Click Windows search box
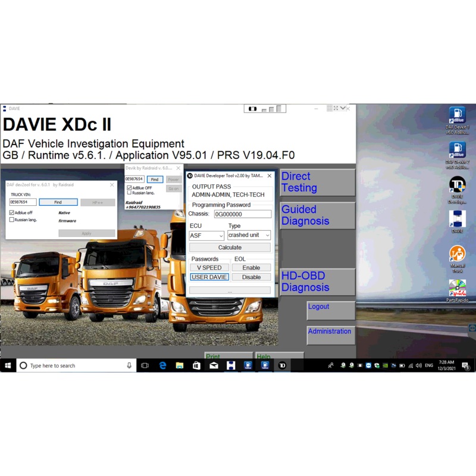476x476 pixels. pyautogui.click(x=76, y=365)
